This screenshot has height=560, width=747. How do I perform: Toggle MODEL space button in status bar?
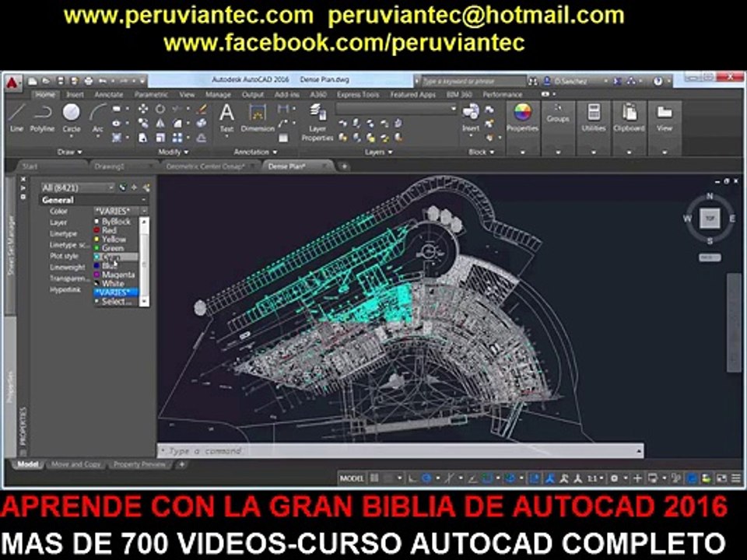[352, 478]
